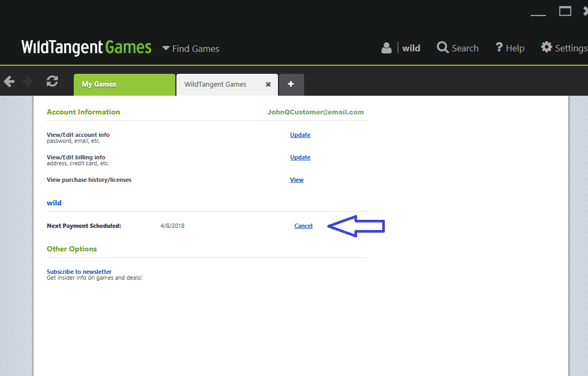
Task: Maximize the application window
Action: coord(565,11)
